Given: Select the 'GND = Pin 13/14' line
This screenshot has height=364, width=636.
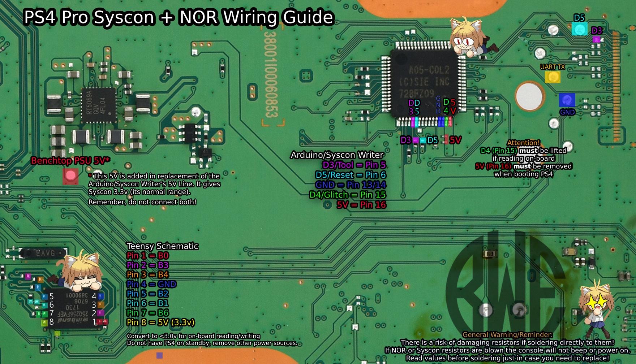Looking at the screenshot, I should 351,185.
